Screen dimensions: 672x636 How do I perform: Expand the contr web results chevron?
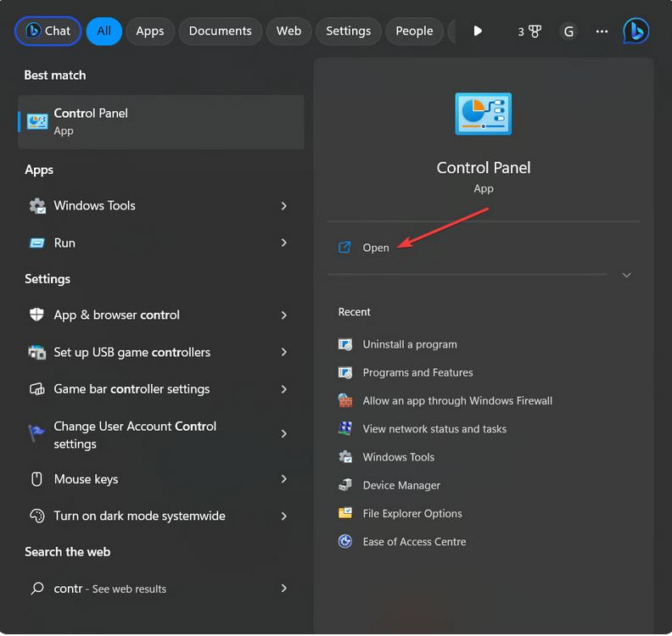pyautogui.click(x=283, y=588)
